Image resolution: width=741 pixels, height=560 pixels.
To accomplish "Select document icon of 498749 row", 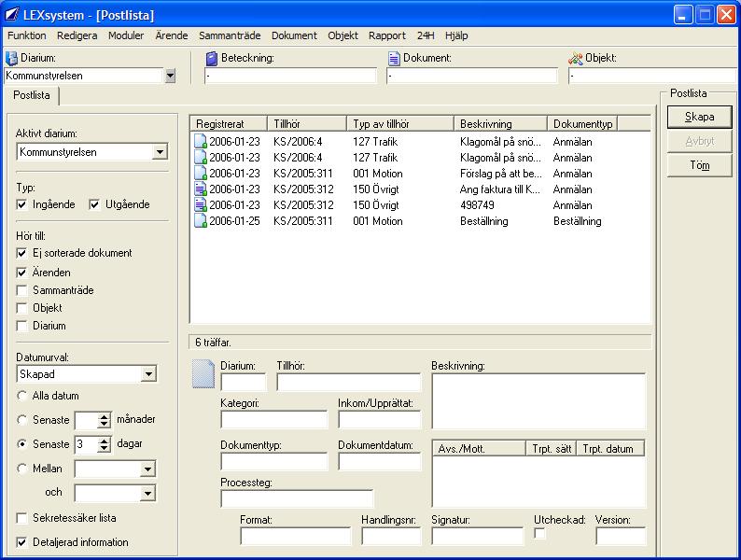I will click(201, 204).
